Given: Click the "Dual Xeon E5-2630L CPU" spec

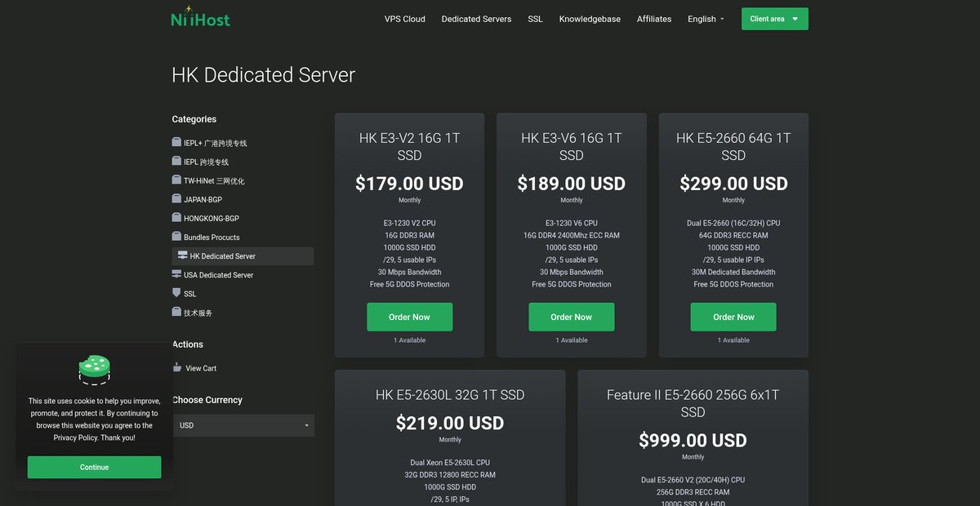Looking at the screenshot, I should click(x=450, y=463).
